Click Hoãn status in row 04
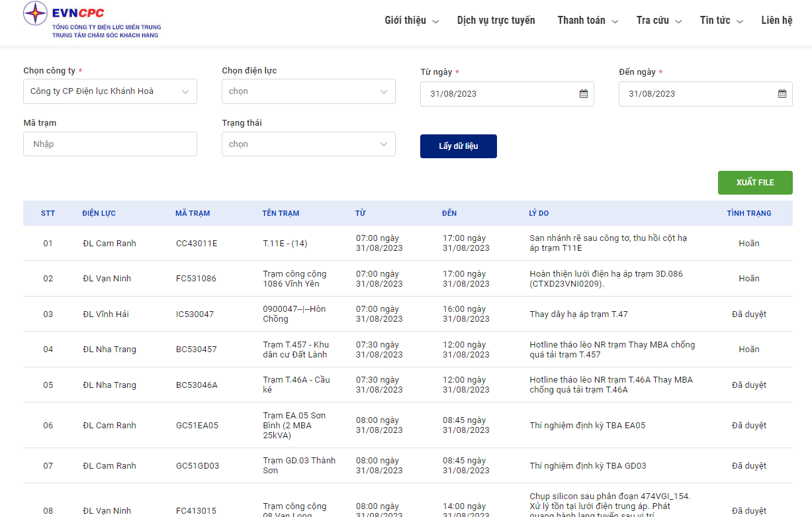This screenshot has width=812, height=517. [x=749, y=350]
